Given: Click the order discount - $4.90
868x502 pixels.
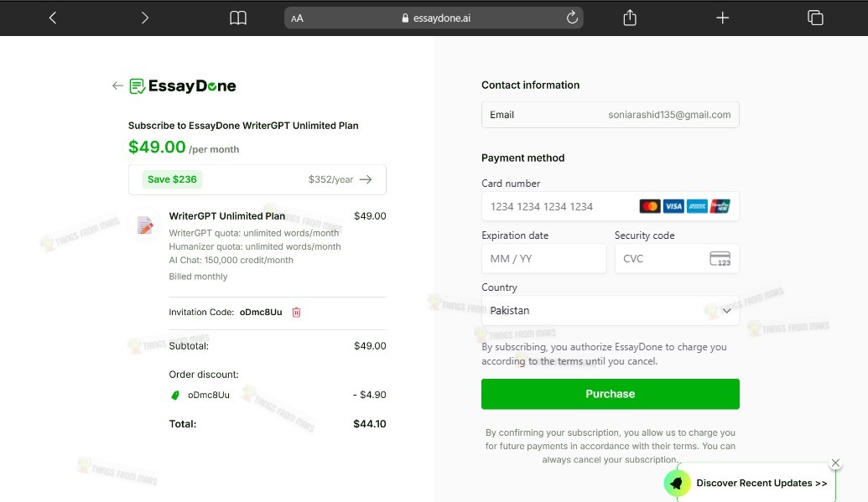Looking at the screenshot, I should pyautogui.click(x=370, y=395).
